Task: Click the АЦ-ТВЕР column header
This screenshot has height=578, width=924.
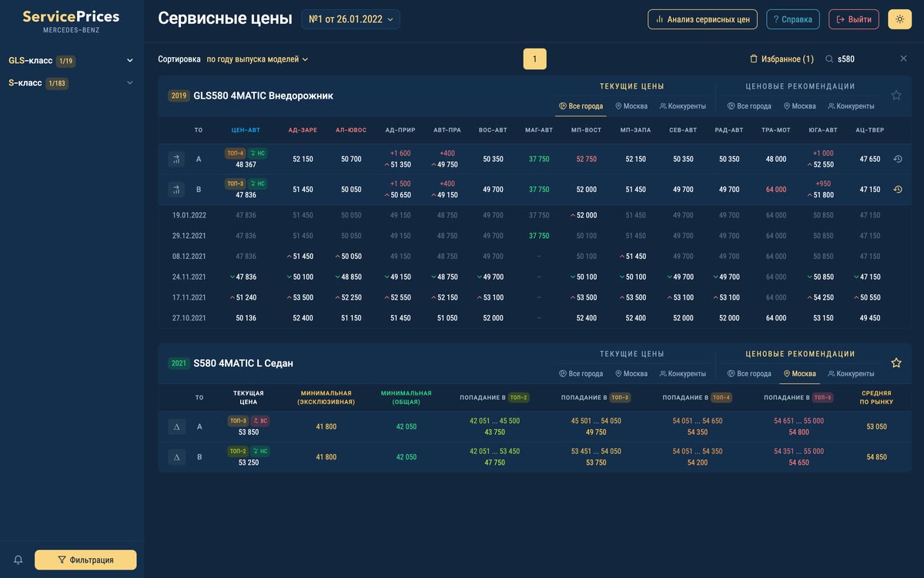Action: (x=870, y=130)
